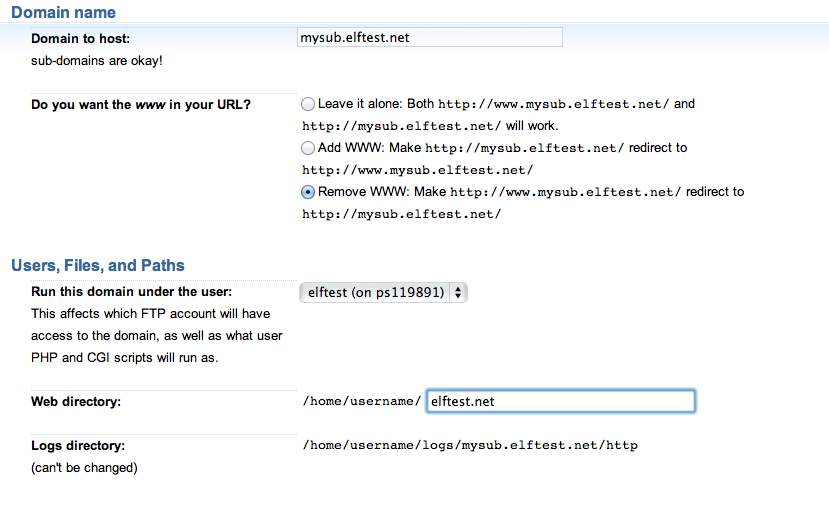The width and height of the screenshot is (829, 507).
Task: Click 'Run this domain under the user' label
Action: [x=132, y=292]
